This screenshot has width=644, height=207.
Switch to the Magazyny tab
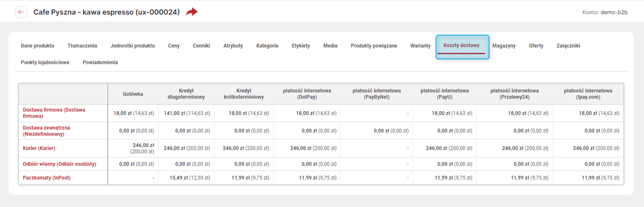tap(504, 46)
